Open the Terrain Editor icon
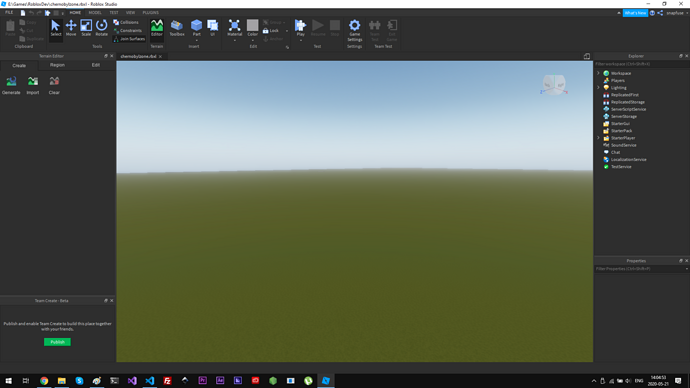 click(x=157, y=28)
